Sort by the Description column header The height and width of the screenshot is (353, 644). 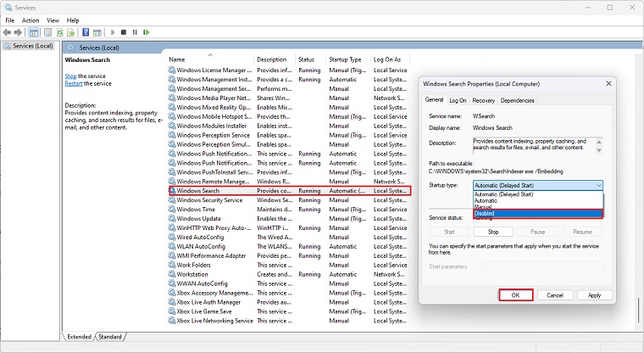click(275, 59)
